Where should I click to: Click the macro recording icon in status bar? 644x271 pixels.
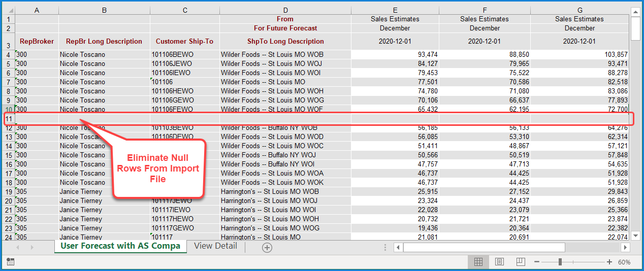(10, 262)
